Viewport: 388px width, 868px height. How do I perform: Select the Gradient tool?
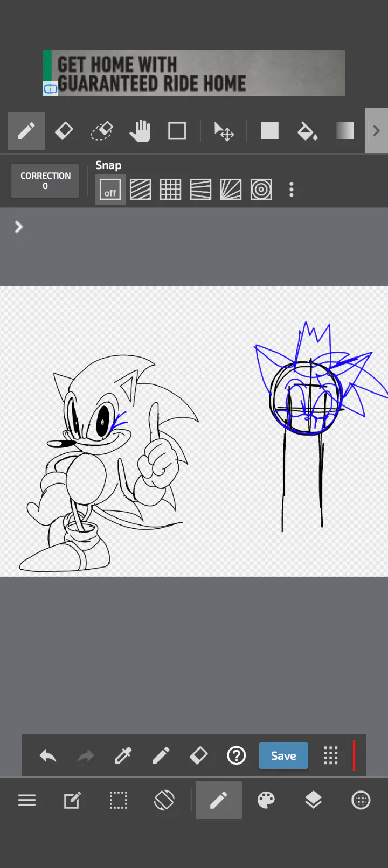(x=345, y=131)
